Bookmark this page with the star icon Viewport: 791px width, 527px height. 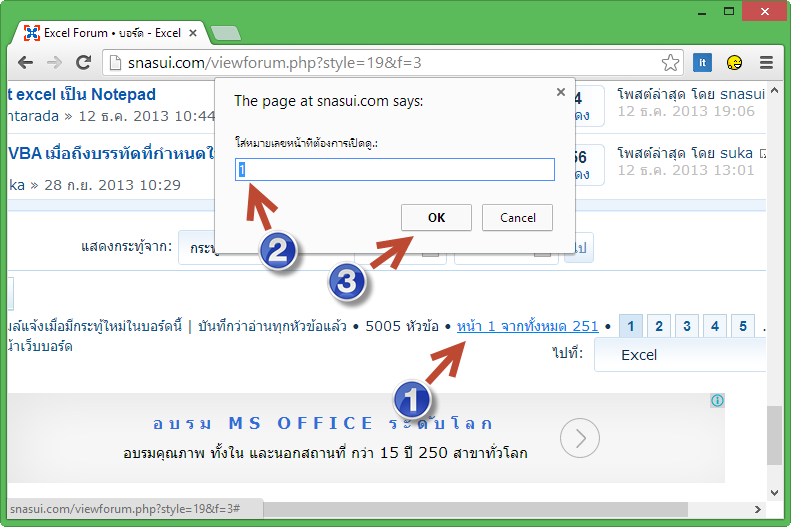[x=670, y=63]
